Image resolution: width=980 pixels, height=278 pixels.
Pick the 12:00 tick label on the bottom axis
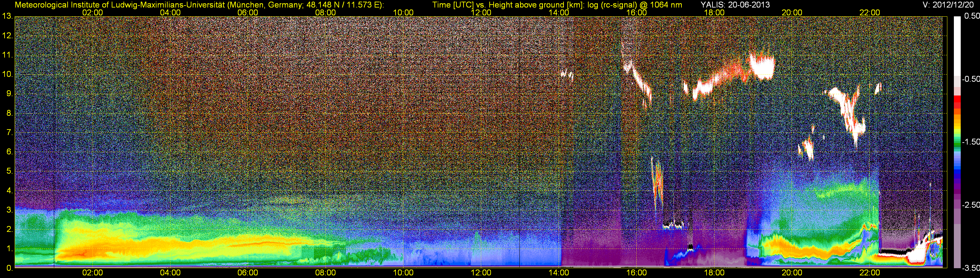pos(481,273)
